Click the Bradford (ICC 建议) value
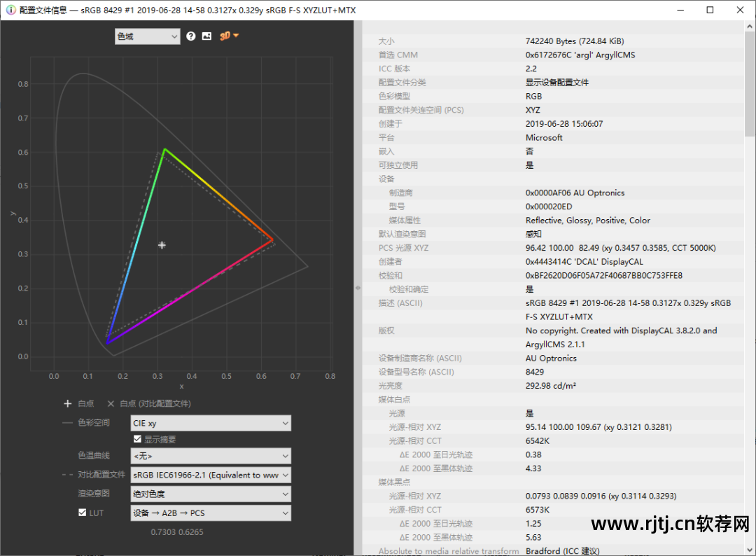This screenshot has width=756, height=556. [562, 550]
